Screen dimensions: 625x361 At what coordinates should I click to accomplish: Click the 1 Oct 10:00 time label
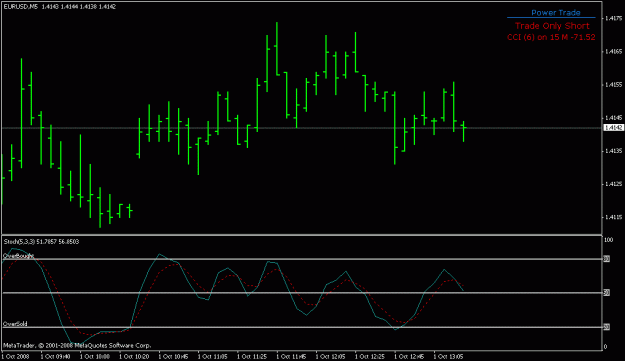click(95, 356)
